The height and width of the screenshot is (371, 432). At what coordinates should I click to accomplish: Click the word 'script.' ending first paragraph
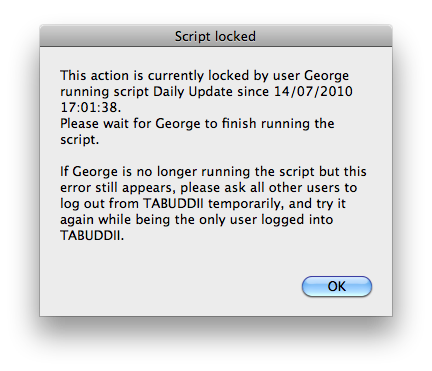pyautogui.click(x=79, y=140)
